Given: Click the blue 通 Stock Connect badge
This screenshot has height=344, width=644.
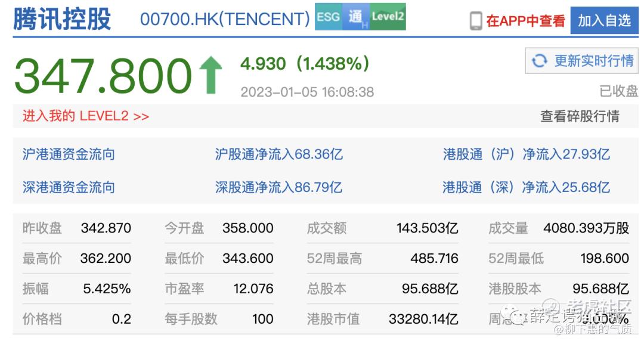Looking at the screenshot, I should 355,17.
